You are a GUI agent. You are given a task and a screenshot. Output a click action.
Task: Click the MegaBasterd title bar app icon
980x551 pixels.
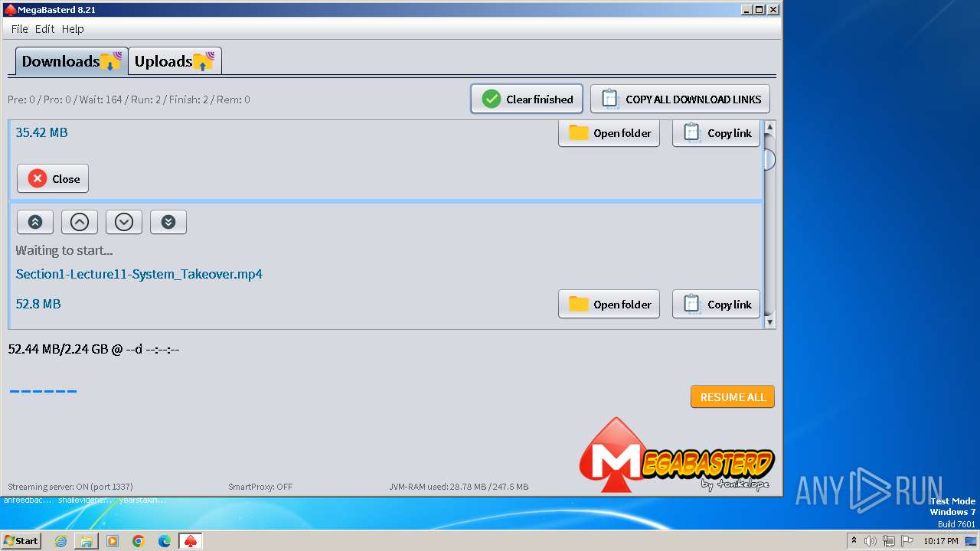pos(10,10)
